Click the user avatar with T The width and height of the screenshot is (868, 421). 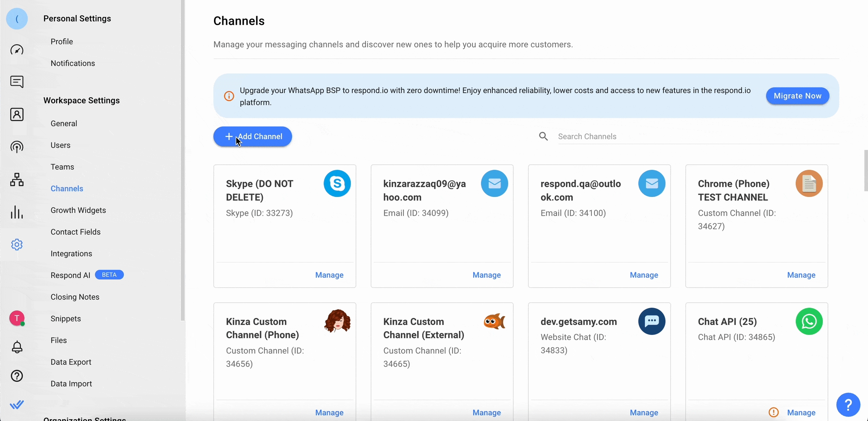point(17,319)
